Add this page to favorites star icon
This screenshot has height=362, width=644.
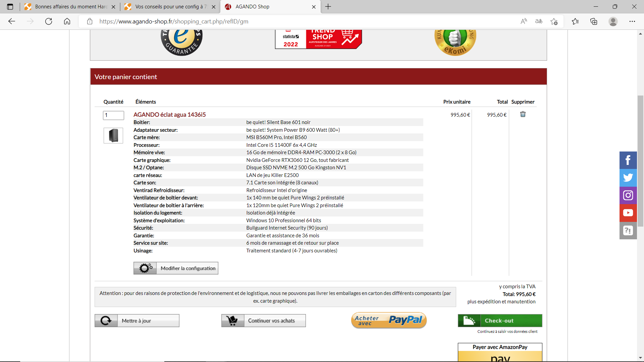(x=554, y=21)
